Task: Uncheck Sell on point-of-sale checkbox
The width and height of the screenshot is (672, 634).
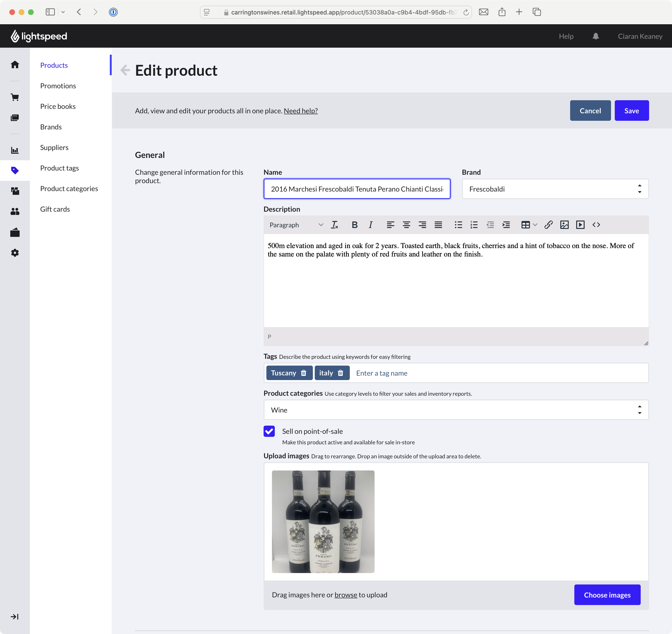Action: (269, 431)
